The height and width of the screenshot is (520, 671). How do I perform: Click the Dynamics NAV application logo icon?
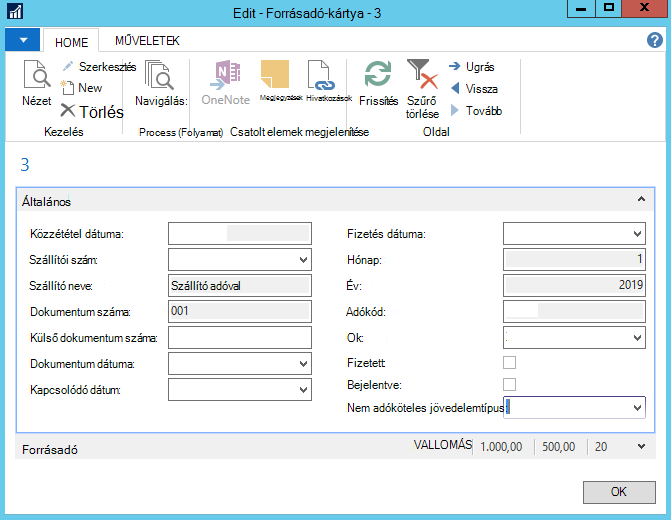(15, 12)
